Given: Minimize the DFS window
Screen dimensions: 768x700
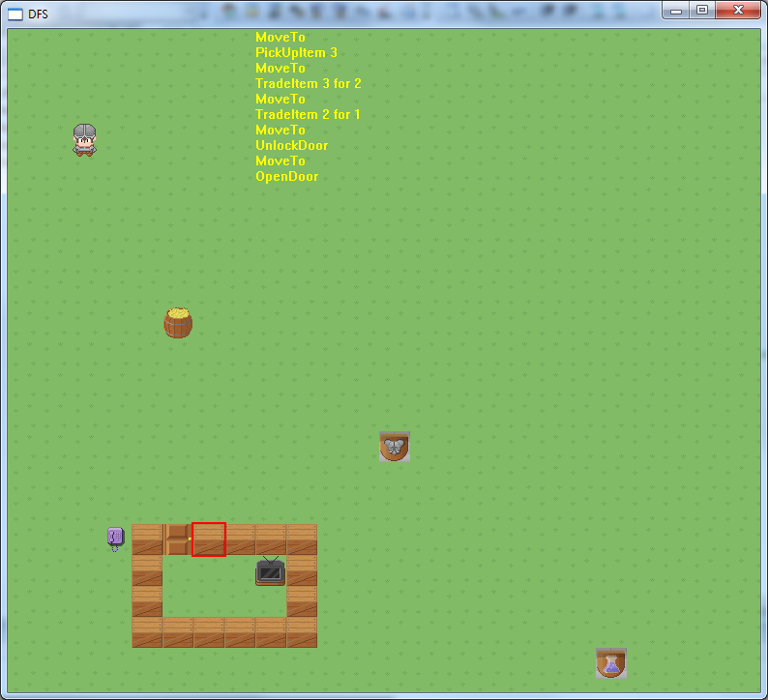Looking at the screenshot, I should pos(676,11).
